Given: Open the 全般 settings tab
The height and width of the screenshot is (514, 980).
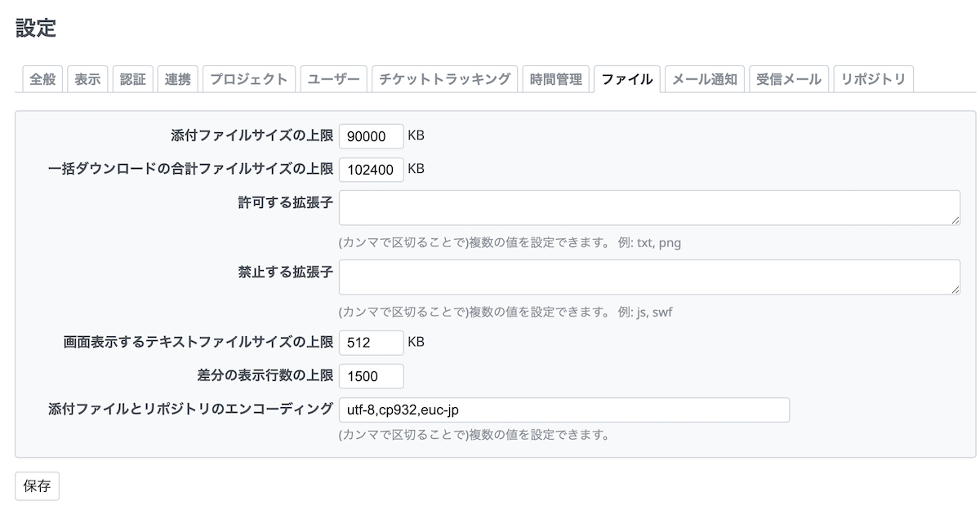Looking at the screenshot, I should pos(42,79).
